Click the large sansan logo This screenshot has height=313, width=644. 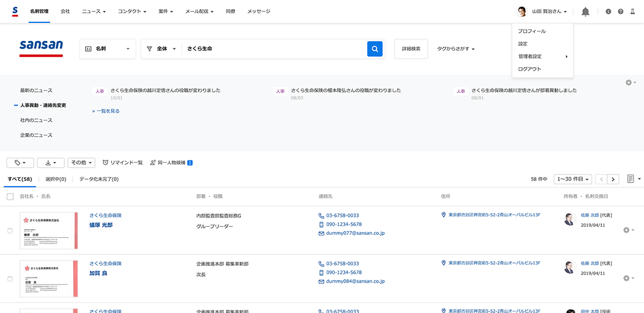41,48
